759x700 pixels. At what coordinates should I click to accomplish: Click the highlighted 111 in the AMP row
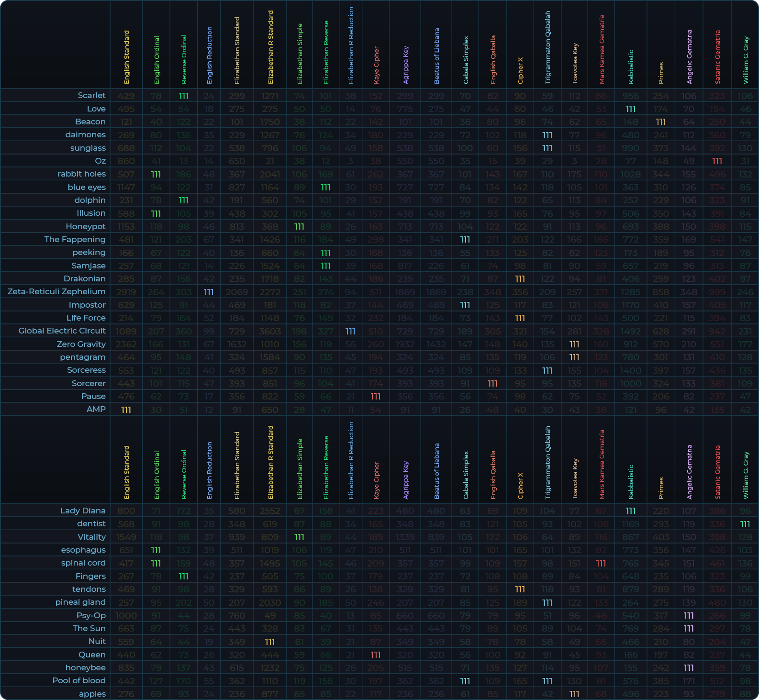126,410
